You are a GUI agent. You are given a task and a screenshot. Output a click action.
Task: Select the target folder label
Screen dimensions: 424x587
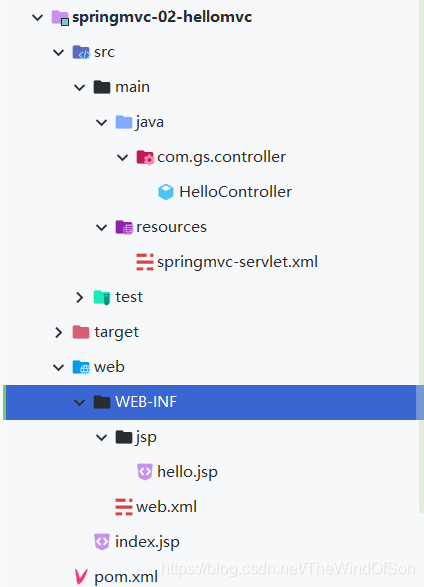click(x=117, y=333)
